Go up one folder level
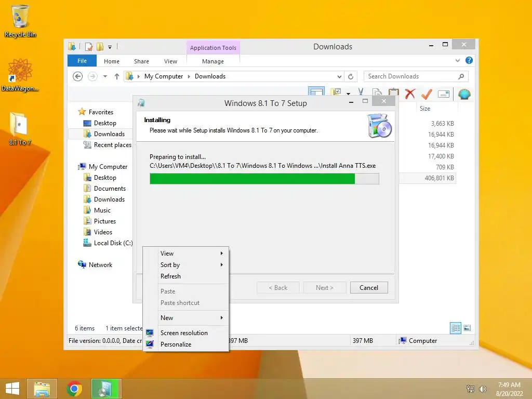The width and height of the screenshot is (532, 399). pyautogui.click(x=117, y=76)
